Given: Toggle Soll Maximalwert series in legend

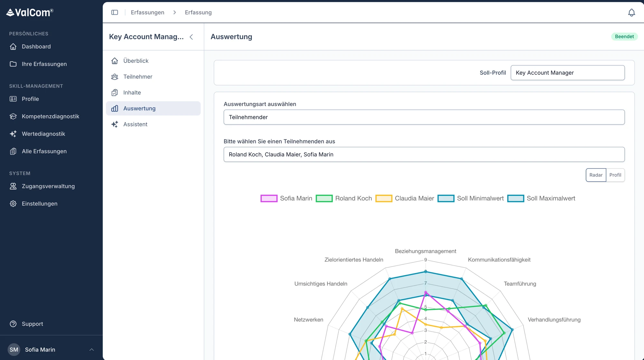Looking at the screenshot, I should click(x=541, y=199).
